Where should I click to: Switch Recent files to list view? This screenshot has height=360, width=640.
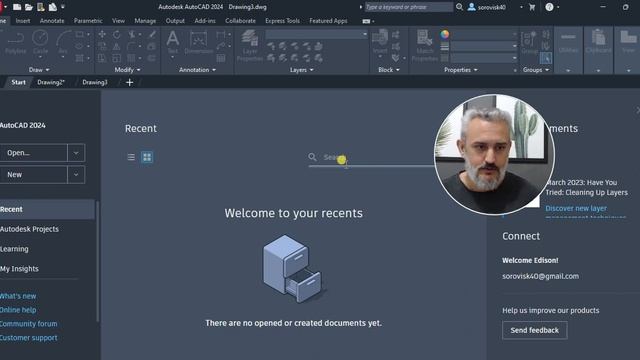(x=131, y=157)
